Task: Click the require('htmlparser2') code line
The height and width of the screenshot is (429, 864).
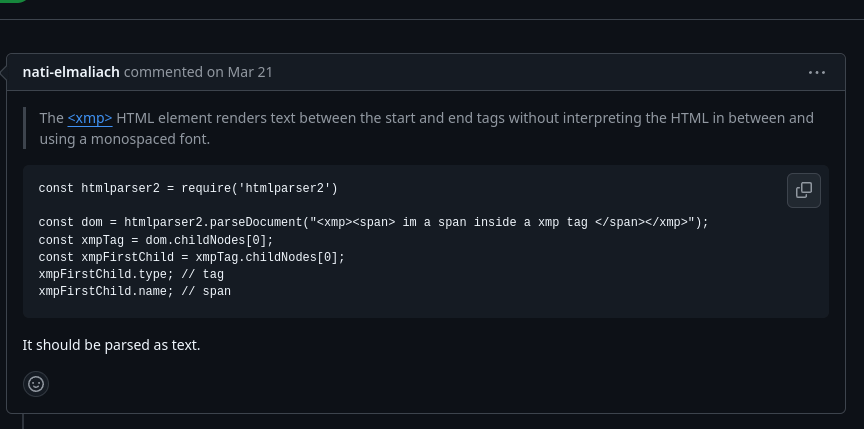Action: pyautogui.click(x=188, y=188)
